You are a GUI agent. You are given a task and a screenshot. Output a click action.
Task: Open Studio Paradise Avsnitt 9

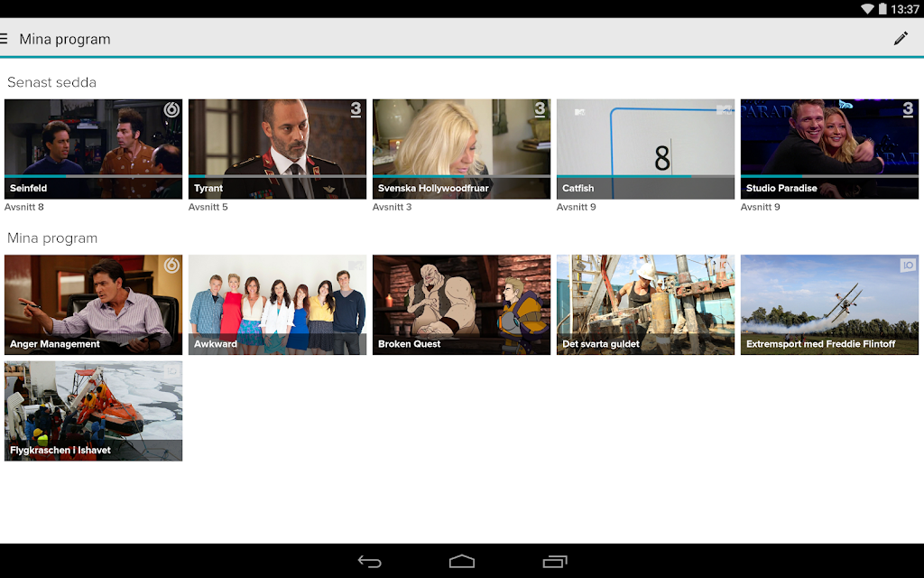point(829,149)
